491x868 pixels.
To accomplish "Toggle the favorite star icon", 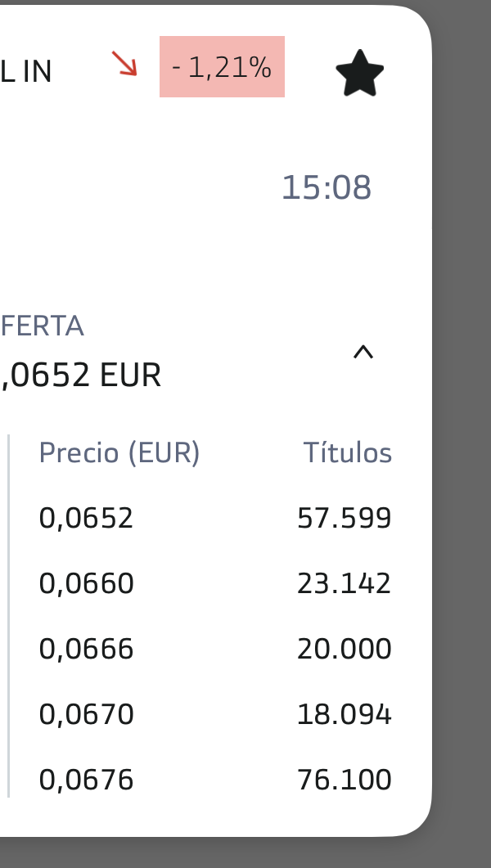I will [360, 73].
